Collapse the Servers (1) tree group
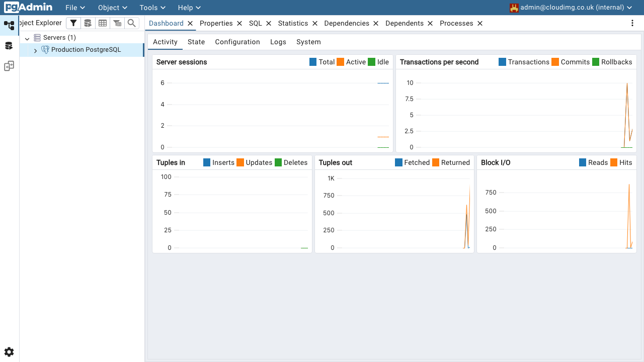Viewport: 644px width, 362px height. point(27,38)
